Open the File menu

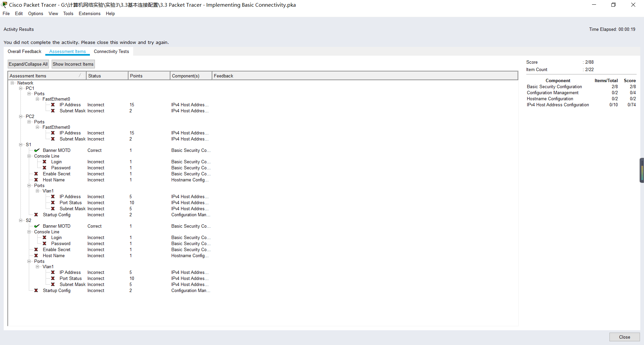(6, 14)
